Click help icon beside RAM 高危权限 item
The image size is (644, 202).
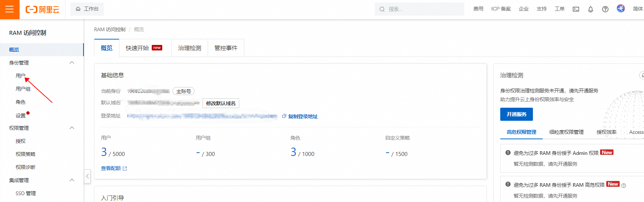click(624, 185)
